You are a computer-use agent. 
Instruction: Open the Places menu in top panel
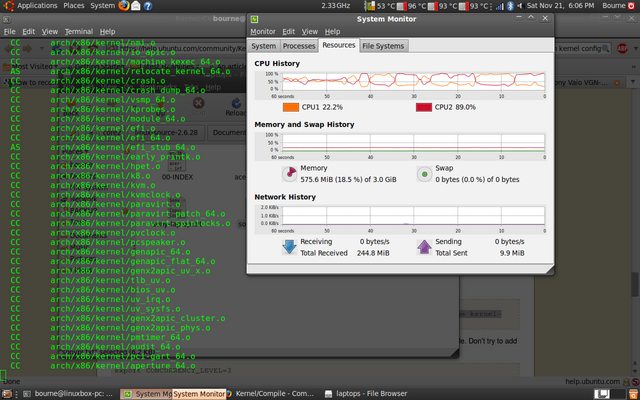click(74, 6)
